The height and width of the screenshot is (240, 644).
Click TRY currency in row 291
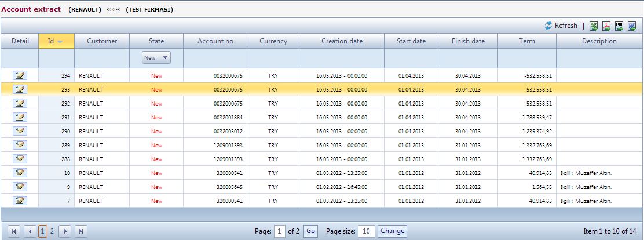273,117
